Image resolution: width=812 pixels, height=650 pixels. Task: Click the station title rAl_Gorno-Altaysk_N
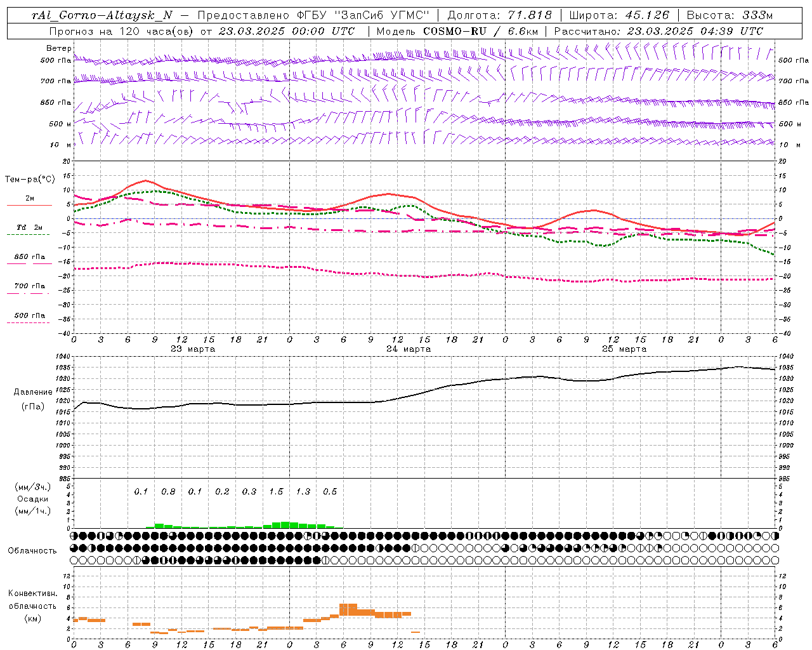(101, 16)
